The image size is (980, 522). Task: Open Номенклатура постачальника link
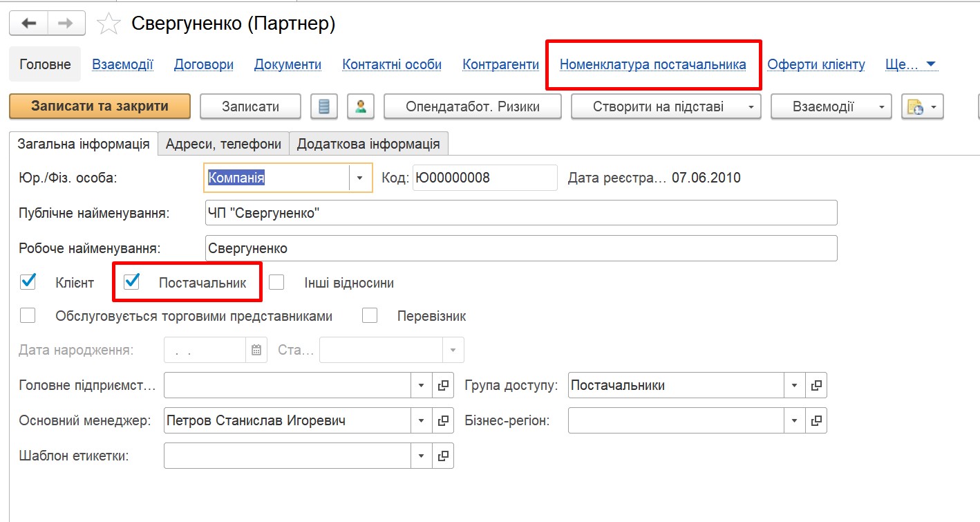(653, 64)
